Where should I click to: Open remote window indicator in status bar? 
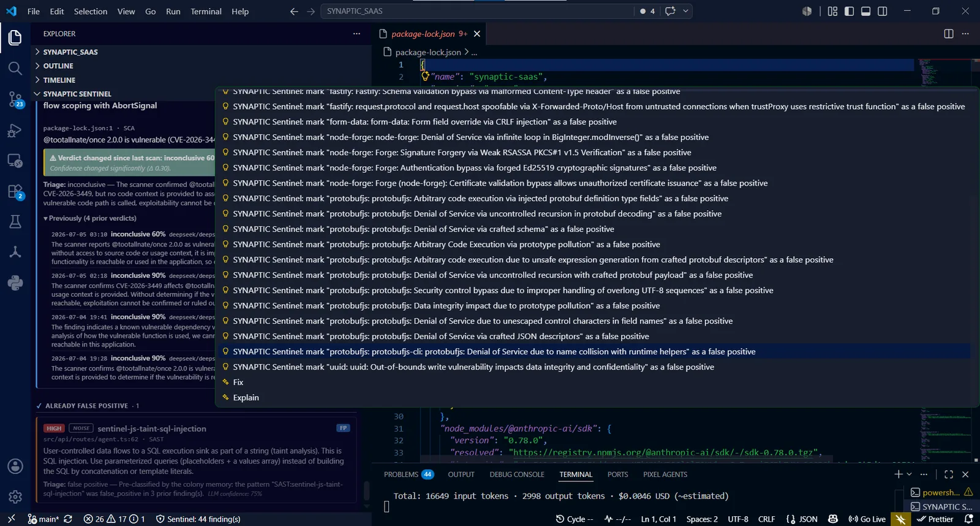[11, 519]
